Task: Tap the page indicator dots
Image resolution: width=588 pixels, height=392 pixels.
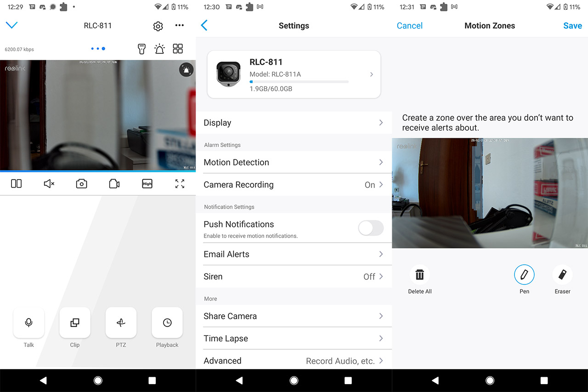Action: [x=98, y=49]
